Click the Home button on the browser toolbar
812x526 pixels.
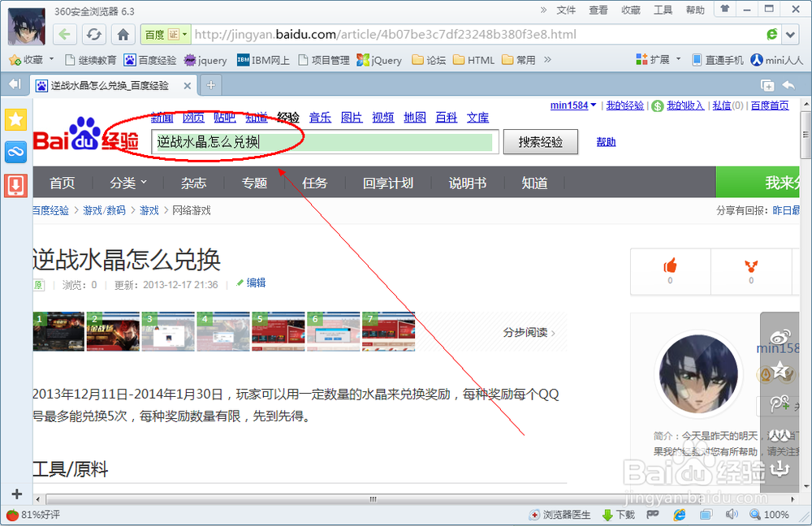122,34
